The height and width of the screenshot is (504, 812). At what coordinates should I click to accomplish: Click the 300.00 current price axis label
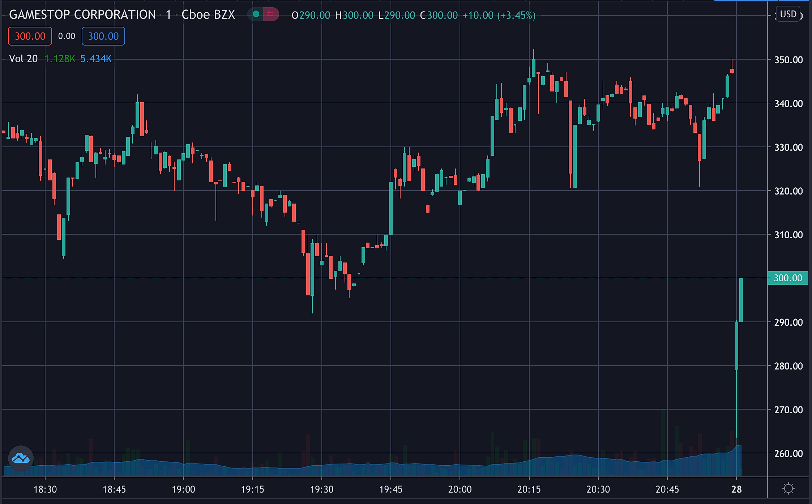click(788, 278)
